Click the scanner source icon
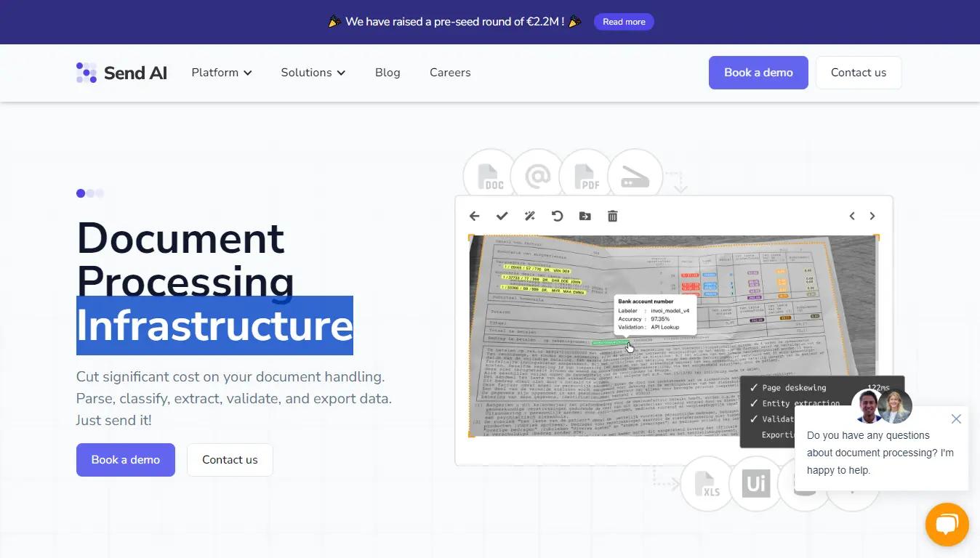 635,176
